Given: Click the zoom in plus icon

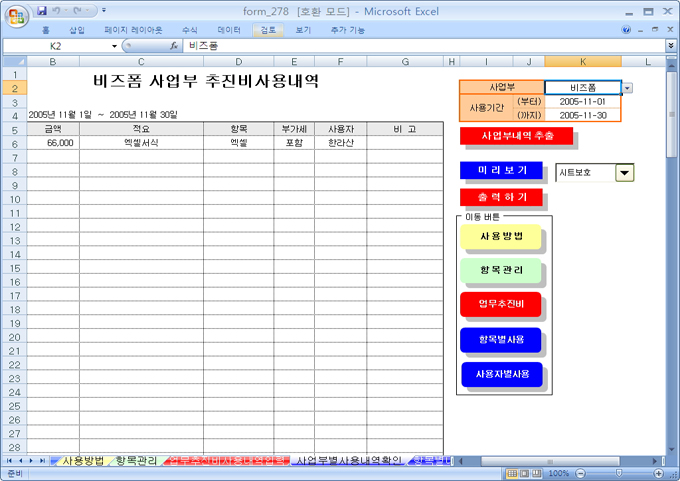Looking at the screenshot, I should point(660,473).
